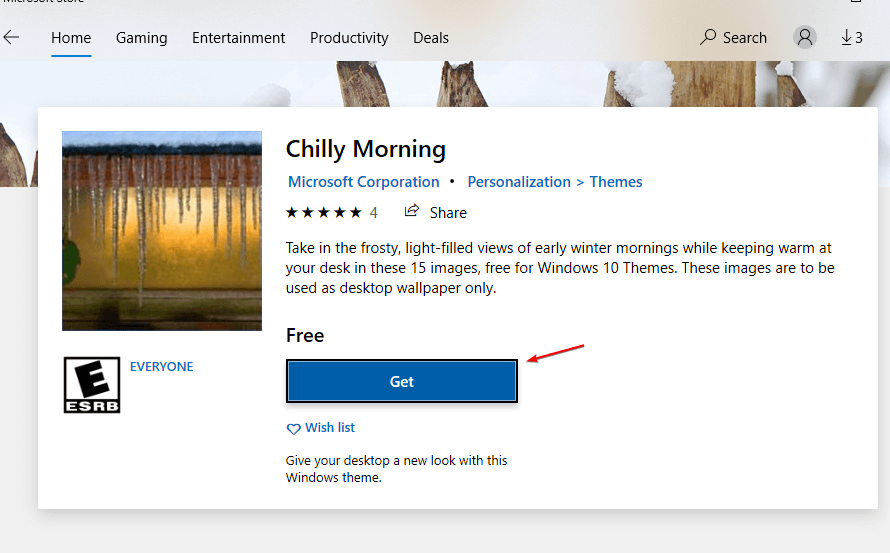
Task: Click the Chilly Morning title text
Action: click(366, 149)
